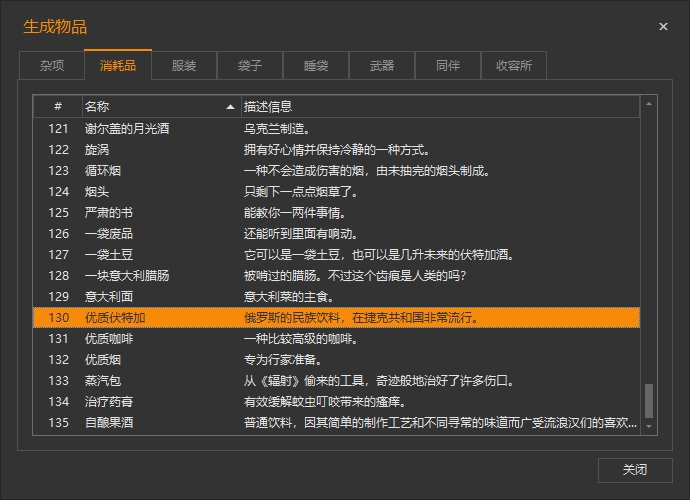690x500 pixels.
Task: Click the vertical scrollbar thumb
Action: (649, 401)
